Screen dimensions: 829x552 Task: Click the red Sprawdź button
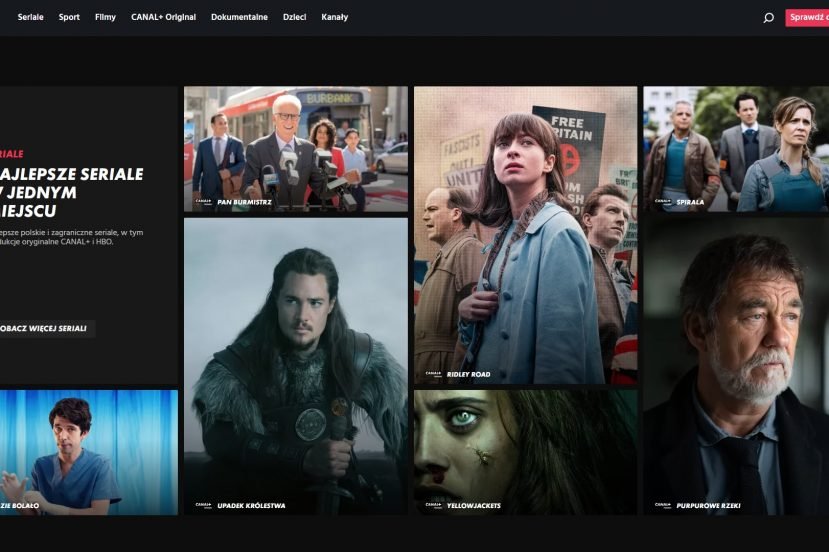click(x=807, y=17)
